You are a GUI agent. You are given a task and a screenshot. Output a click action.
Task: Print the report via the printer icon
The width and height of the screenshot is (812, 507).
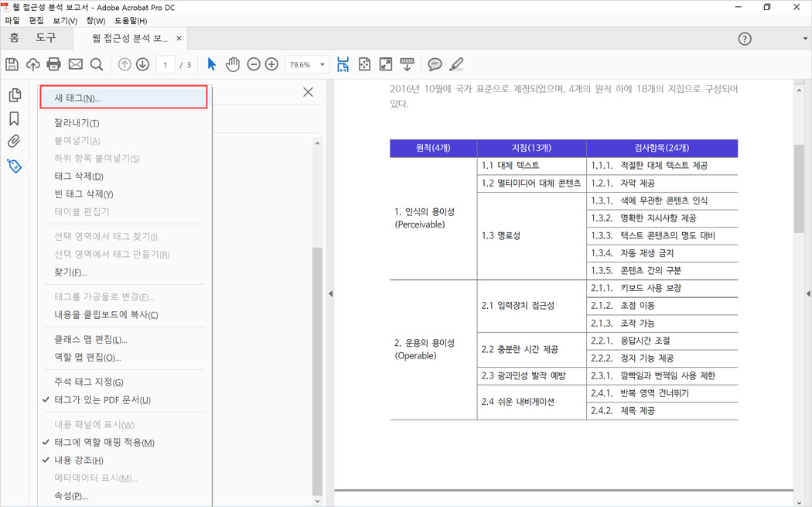[x=53, y=64]
